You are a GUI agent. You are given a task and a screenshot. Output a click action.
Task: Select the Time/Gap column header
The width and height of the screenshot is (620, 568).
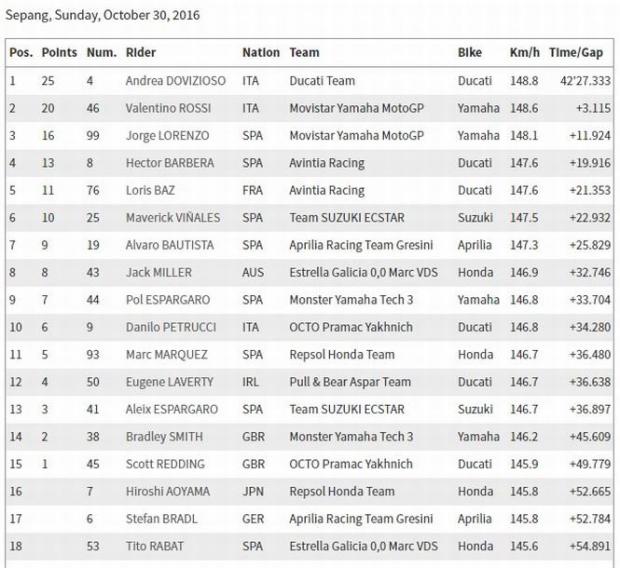(577, 52)
